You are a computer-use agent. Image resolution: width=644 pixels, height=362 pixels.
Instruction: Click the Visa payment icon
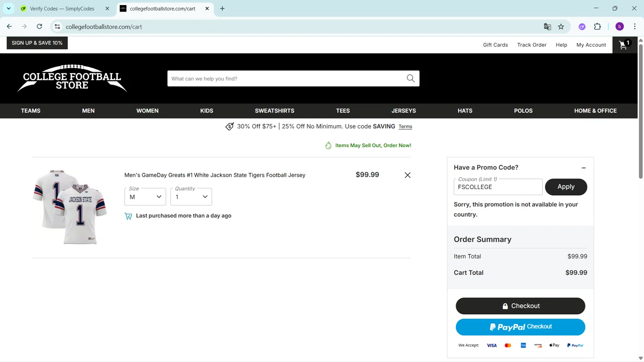point(492,345)
